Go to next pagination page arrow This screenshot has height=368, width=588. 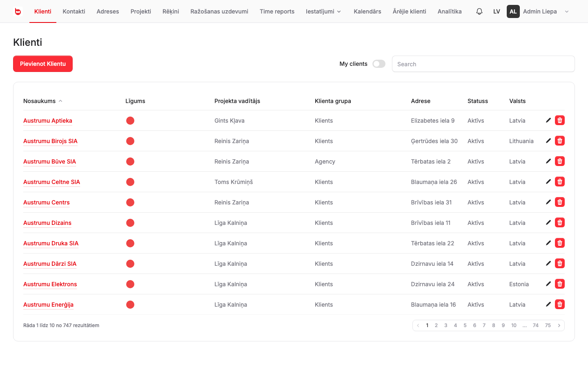click(559, 325)
